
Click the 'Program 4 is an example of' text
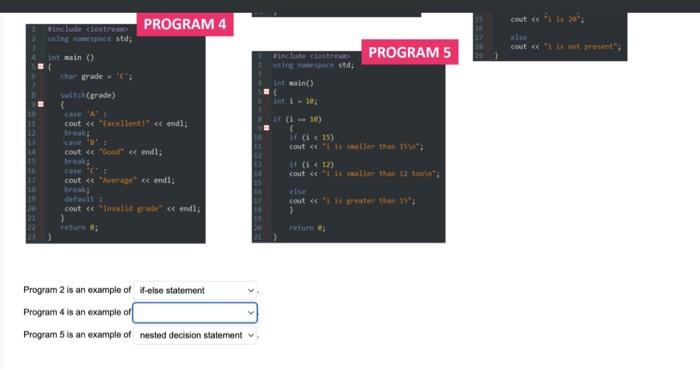(x=77, y=312)
